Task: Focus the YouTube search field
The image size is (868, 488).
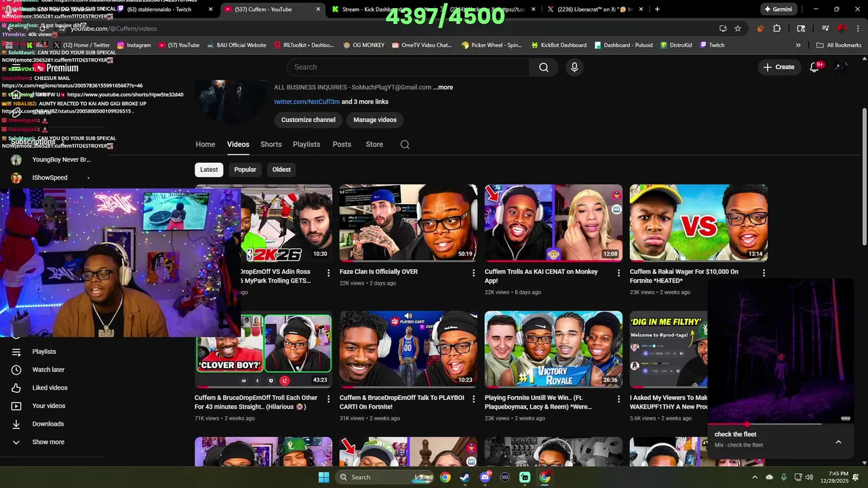Action: click(x=408, y=67)
